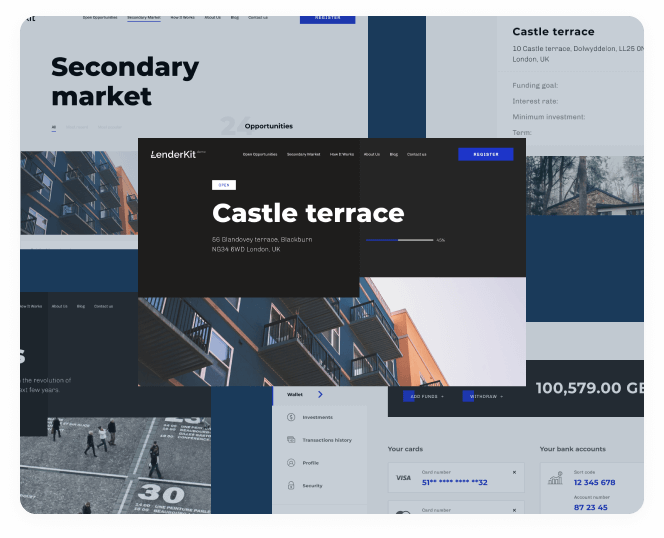Click the Security padlock icon
The height and width of the screenshot is (538, 664).
tap(291, 485)
